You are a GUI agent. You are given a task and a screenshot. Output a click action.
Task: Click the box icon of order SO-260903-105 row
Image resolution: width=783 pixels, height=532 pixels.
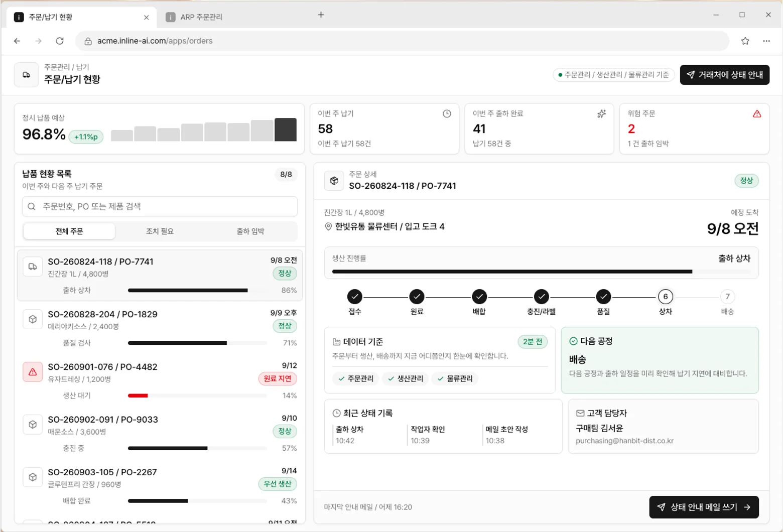coord(33,477)
